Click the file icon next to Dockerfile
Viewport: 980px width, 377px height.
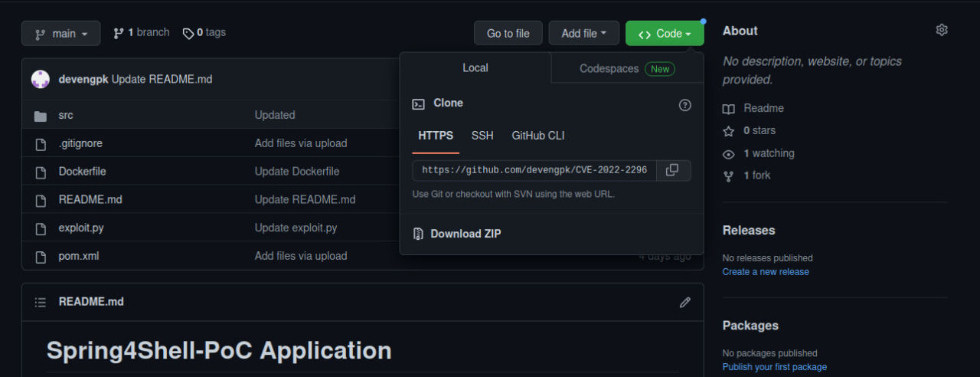click(x=41, y=172)
